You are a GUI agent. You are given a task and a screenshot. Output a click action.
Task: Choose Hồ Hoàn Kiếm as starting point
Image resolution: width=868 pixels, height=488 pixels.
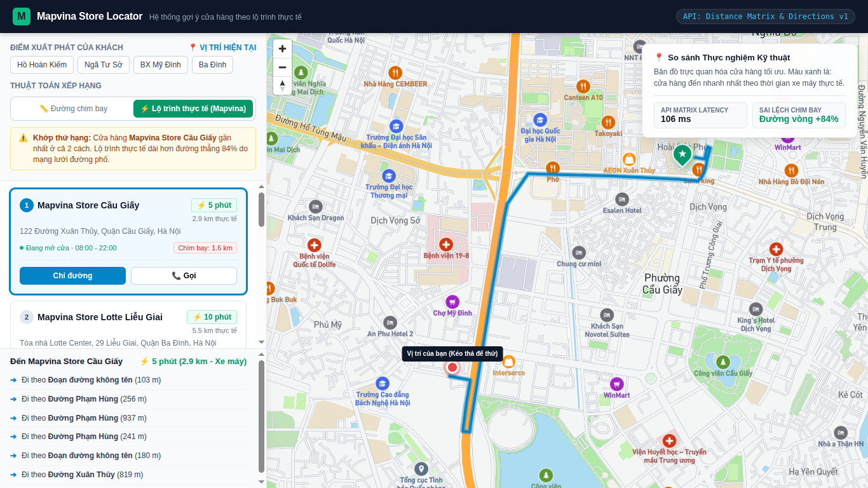point(42,65)
